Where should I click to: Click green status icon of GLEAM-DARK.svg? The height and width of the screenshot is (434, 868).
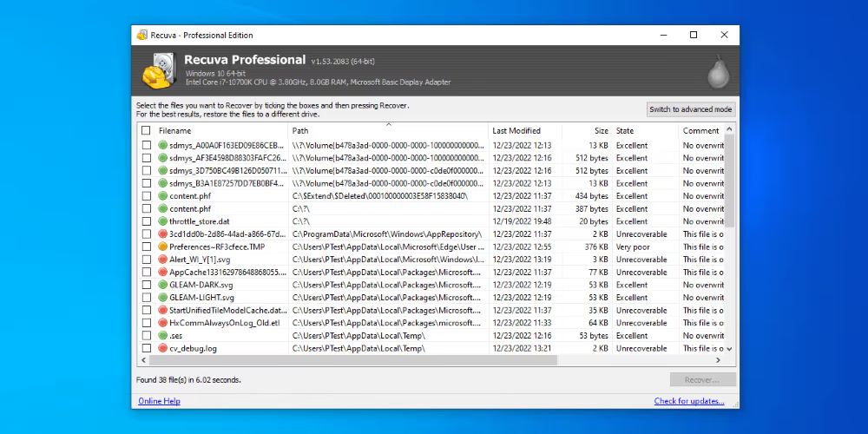coord(162,285)
